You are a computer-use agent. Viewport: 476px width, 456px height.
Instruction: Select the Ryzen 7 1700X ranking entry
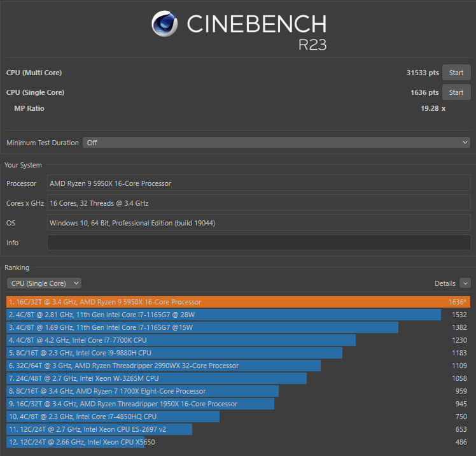coord(238,391)
